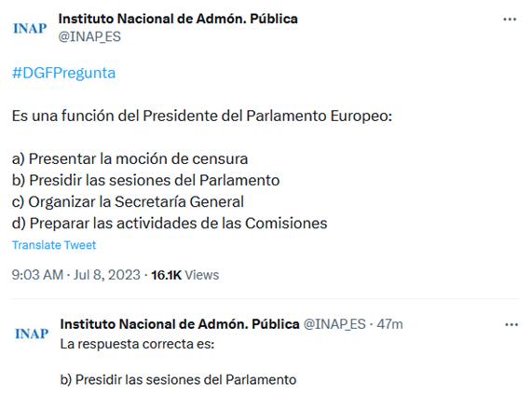Screen dimensions: 532x396
Task: Click the INAP avatar on the main tweet
Action: (30, 28)
